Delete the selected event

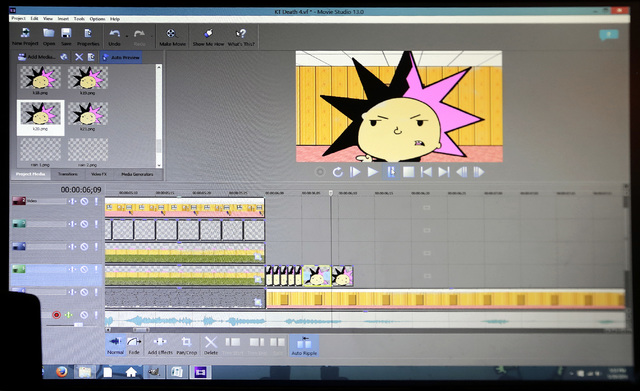(211, 345)
